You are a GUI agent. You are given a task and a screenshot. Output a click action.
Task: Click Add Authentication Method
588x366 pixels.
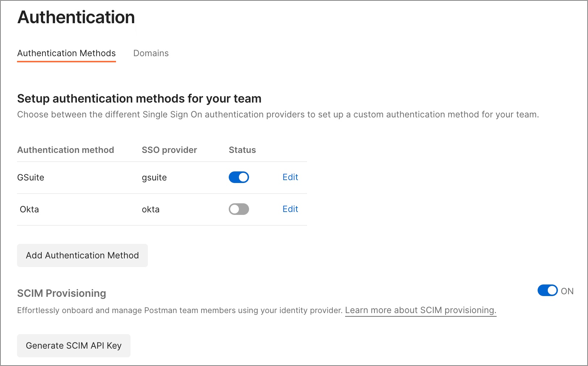(x=82, y=255)
